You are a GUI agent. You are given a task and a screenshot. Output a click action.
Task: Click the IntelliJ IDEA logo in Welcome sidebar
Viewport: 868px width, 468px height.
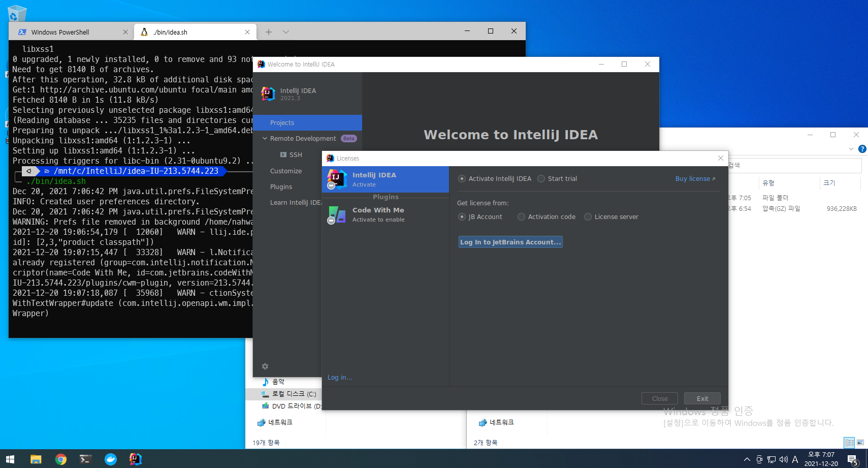click(268, 93)
